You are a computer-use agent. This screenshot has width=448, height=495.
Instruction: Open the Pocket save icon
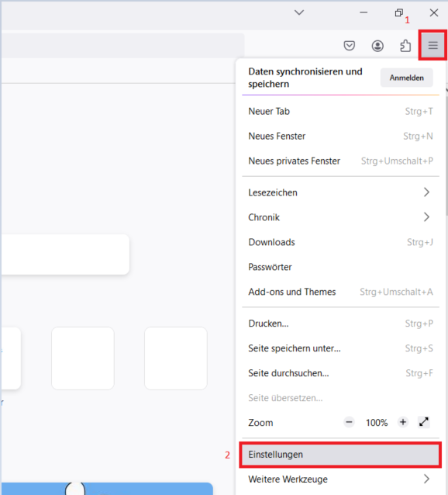pos(349,46)
